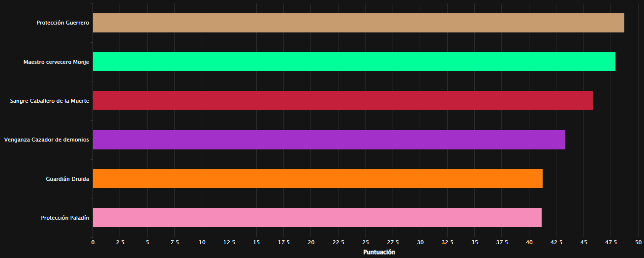Image resolution: width=644 pixels, height=258 pixels.
Task: Select the green Maestro cervecero Monje bar
Action: [x=354, y=62]
